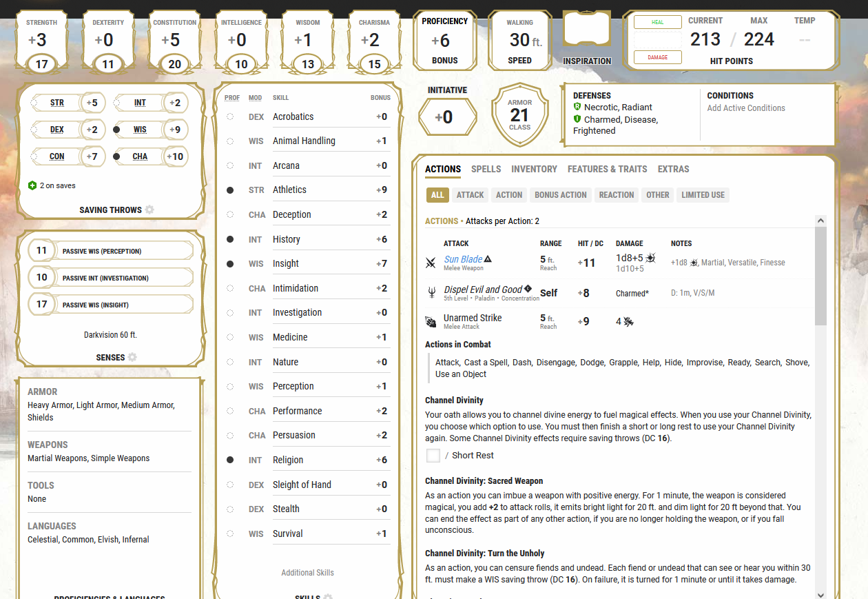Click the Damage button
This screenshot has height=599, width=868.
(658, 57)
